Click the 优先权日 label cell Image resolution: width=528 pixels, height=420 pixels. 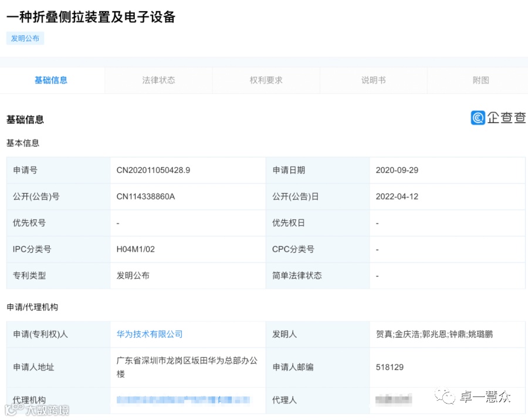[x=318, y=223]
